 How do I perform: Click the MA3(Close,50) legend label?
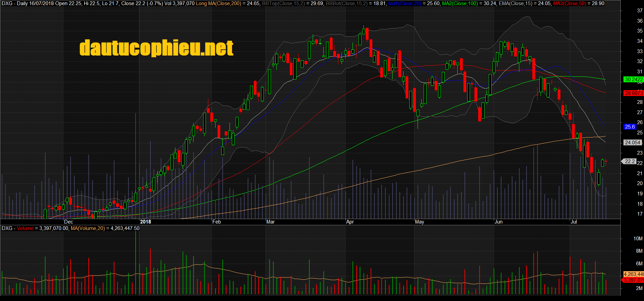tap(569, 3)
